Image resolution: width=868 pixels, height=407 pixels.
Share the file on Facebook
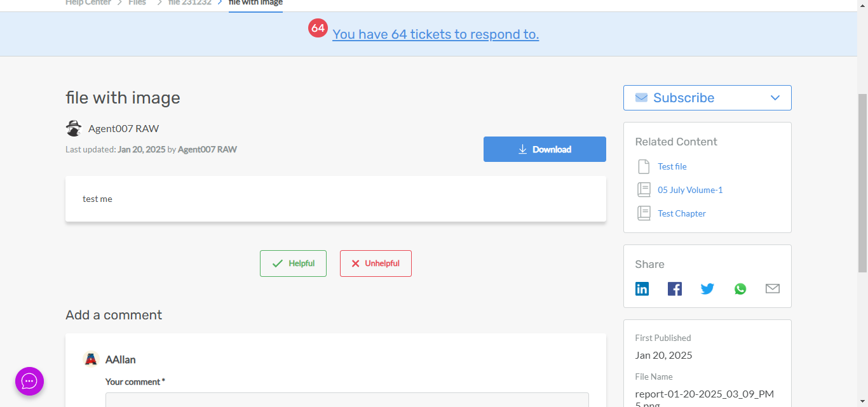click(x=674, y=289)
